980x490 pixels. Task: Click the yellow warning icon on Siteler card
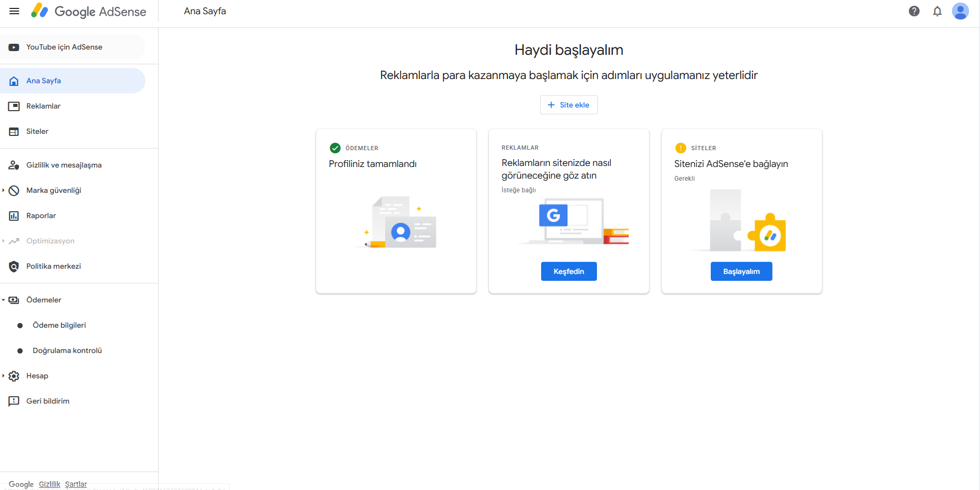coord(681,148)
